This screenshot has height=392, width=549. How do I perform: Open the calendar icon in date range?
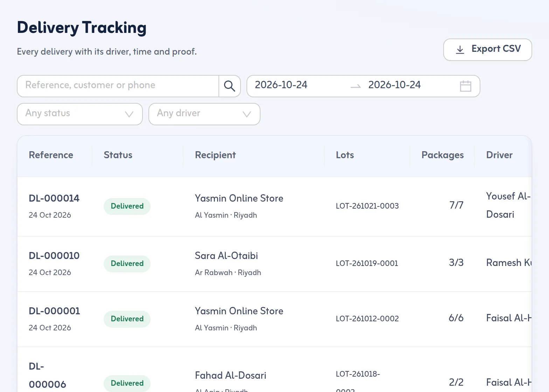tap(465, 86)
